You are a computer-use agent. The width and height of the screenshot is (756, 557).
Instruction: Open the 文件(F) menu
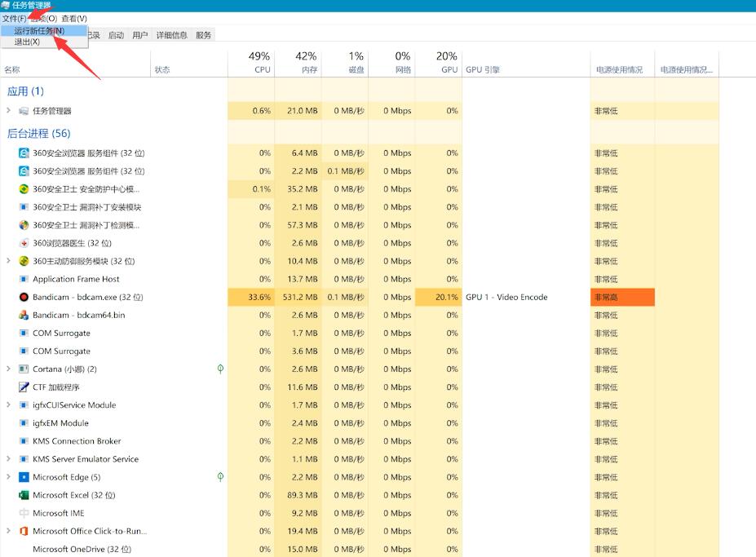coord(14,18)
